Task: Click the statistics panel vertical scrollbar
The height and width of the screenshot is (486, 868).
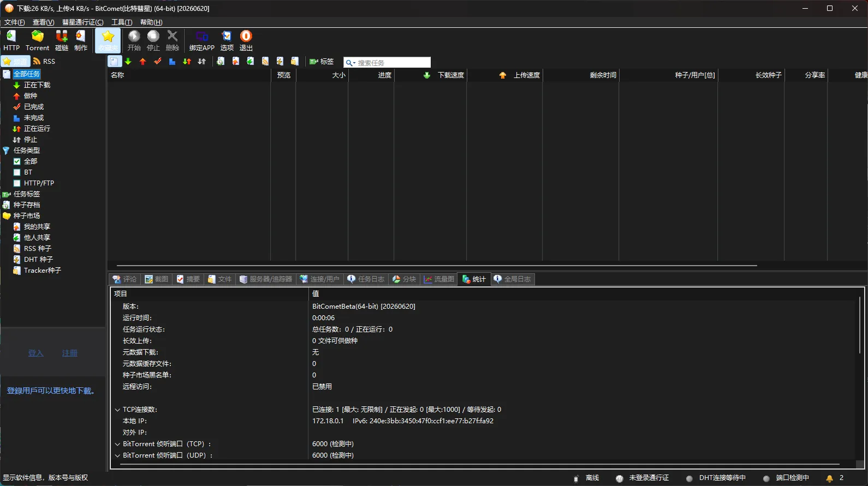Action: pos(860,325)
